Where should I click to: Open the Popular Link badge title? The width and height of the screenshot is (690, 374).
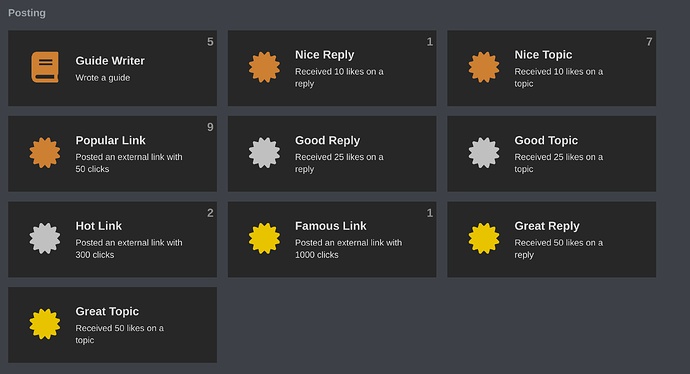point(110,140)
